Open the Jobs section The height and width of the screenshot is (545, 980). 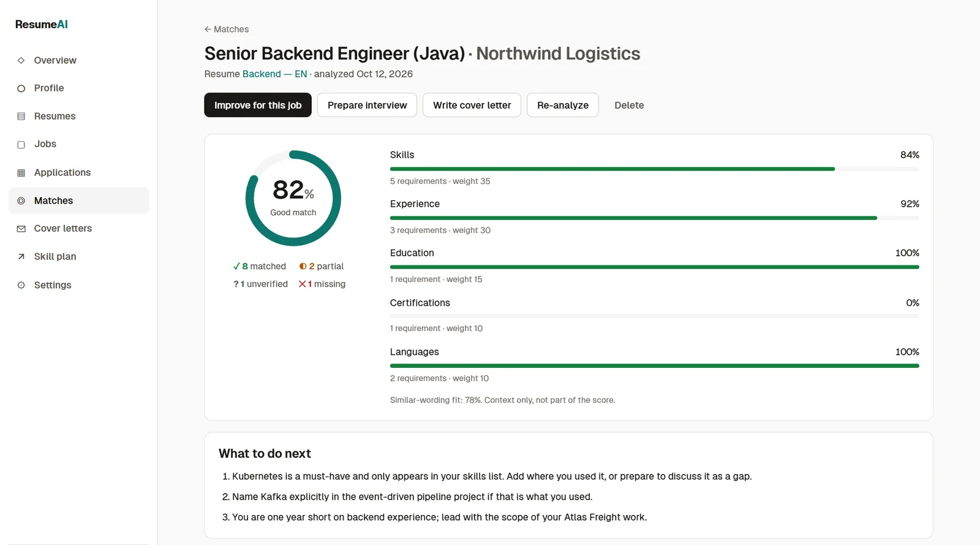(x=78, y=144)
